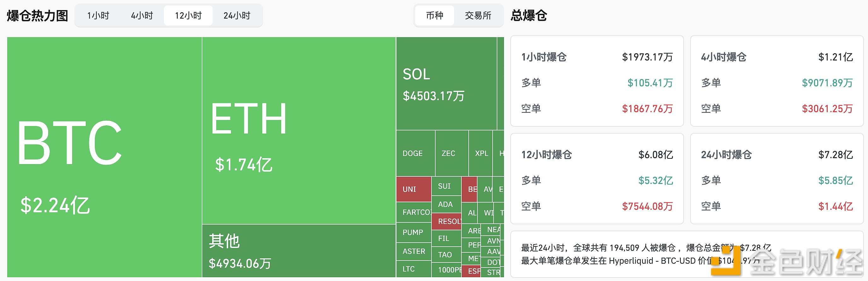Select the red UNI tile
This screenshot has width=868, height=281.
(x=413, y=189)
